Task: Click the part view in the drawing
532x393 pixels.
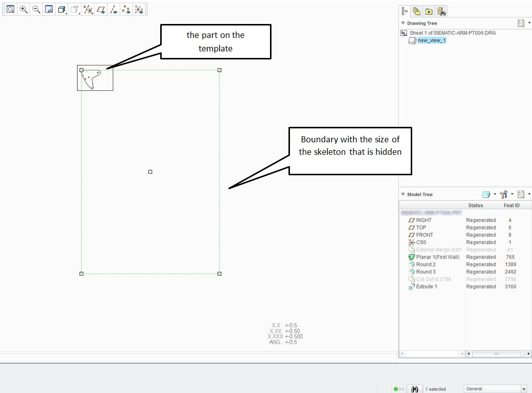Action: point(91,79)
